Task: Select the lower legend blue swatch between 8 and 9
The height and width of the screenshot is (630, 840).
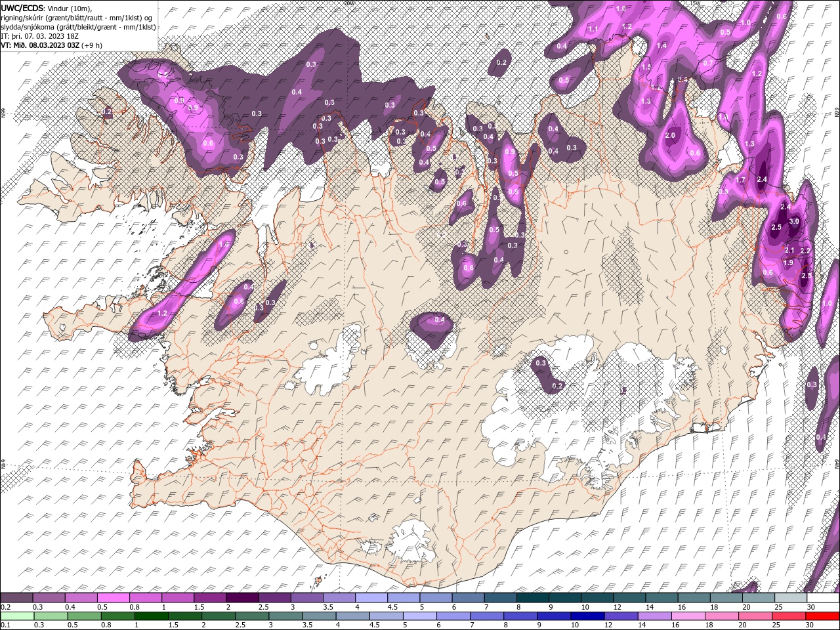Action: tap(520, 616)
